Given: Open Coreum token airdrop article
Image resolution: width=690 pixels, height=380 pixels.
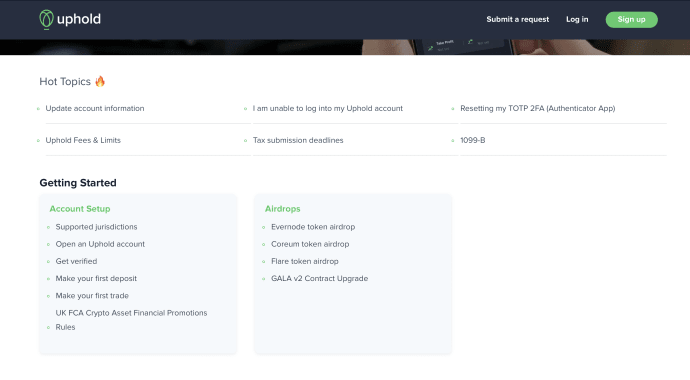Looking at the screenshot, I should click(310, 244).
